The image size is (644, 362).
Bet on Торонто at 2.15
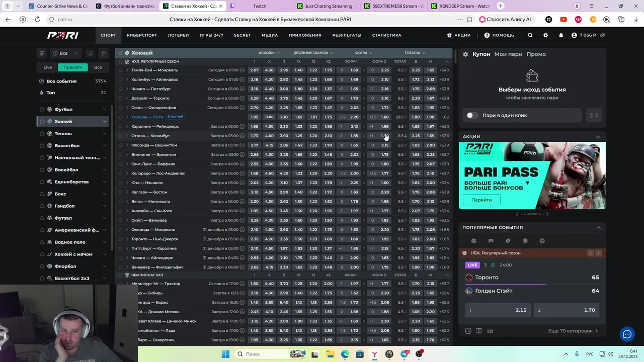pos(498,310)
